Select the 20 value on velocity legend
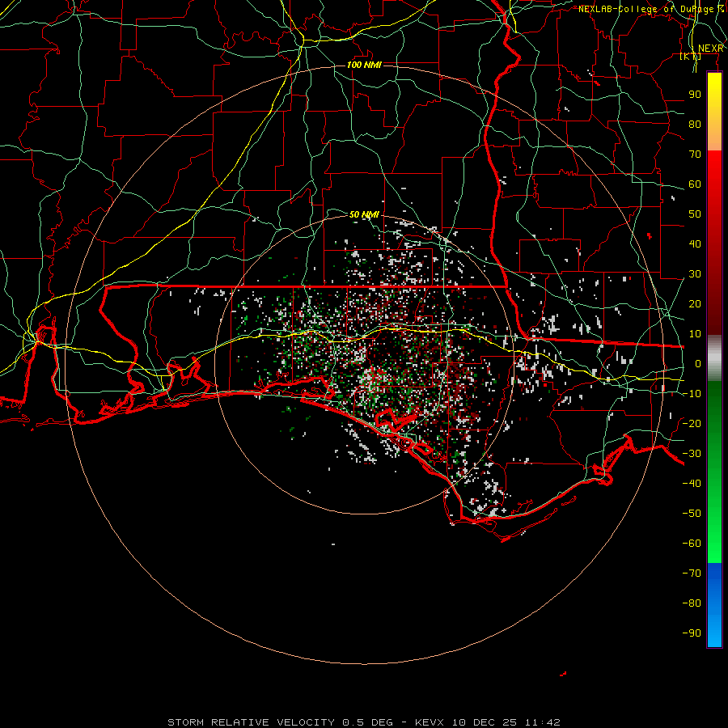 [695, 303]
